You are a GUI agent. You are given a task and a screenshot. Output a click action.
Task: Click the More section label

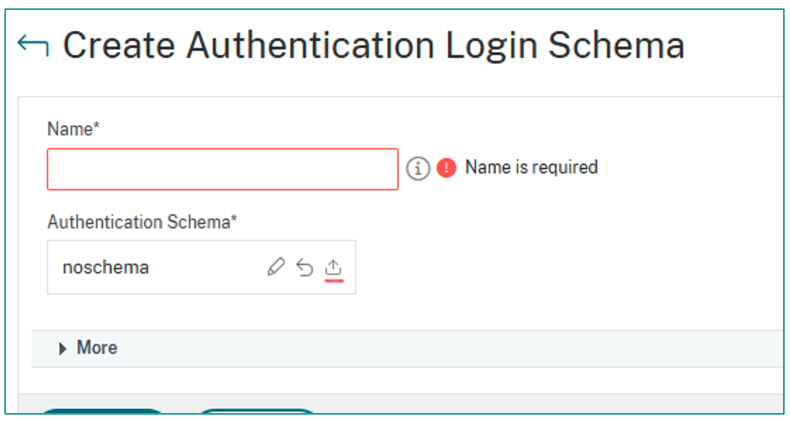coord(97,348)
